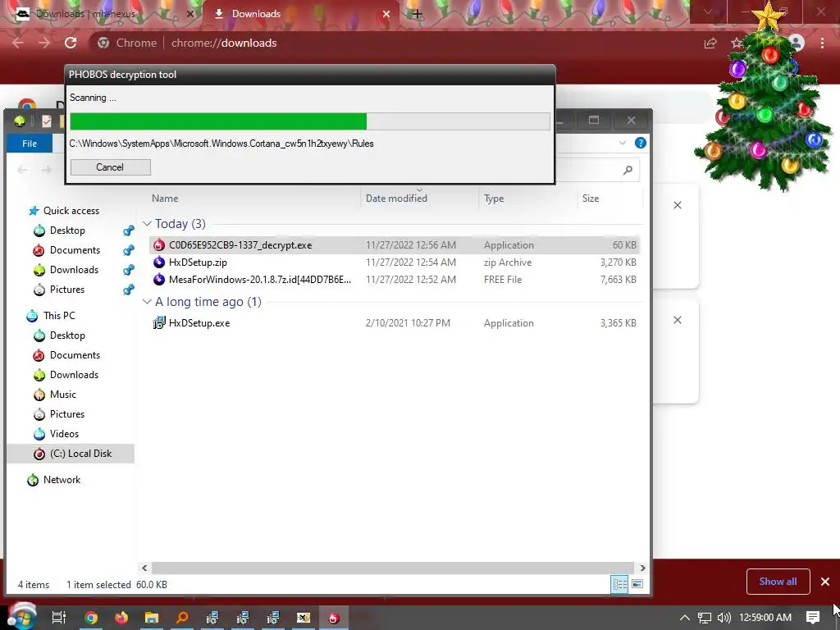This screenshot has height=630, width=840.
Task: Select C0D65E952CB9-1337_decrypt.exe file
Action: 395,244
